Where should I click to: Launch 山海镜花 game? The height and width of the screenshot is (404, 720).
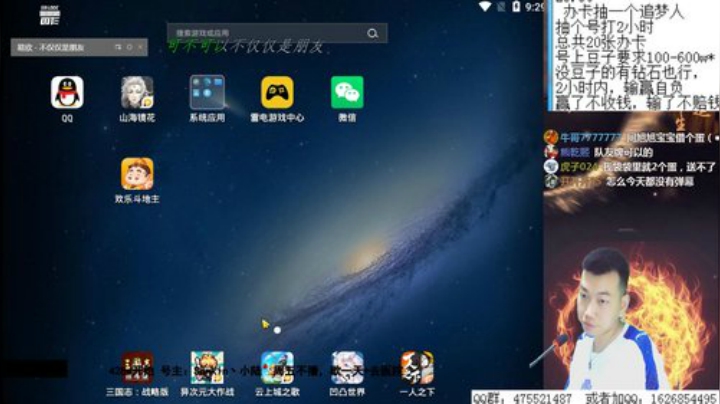(137, 93)
